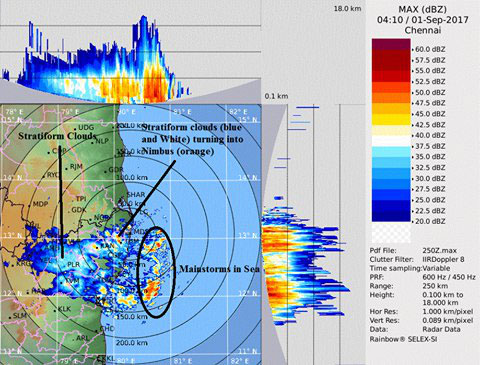Click the 60.0 dBZ maroon legend color
The width and height of the screenshot is (480, 365).
click(391, 45)
